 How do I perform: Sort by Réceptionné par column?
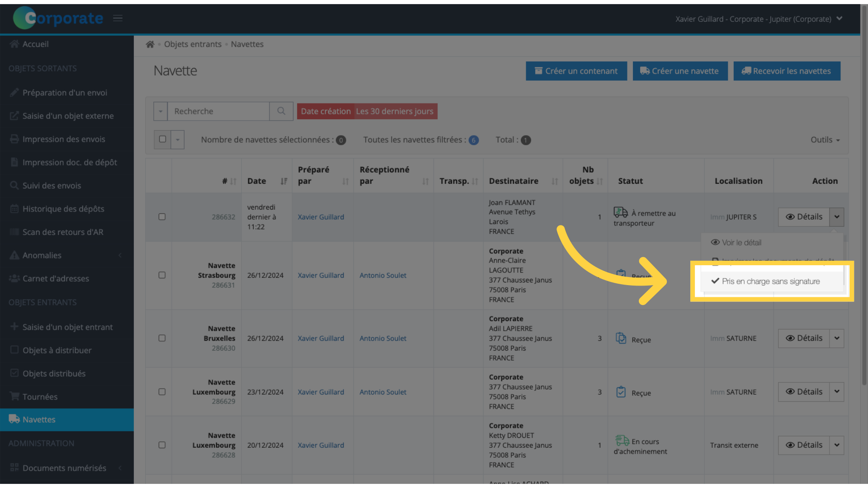click(425, 181)
